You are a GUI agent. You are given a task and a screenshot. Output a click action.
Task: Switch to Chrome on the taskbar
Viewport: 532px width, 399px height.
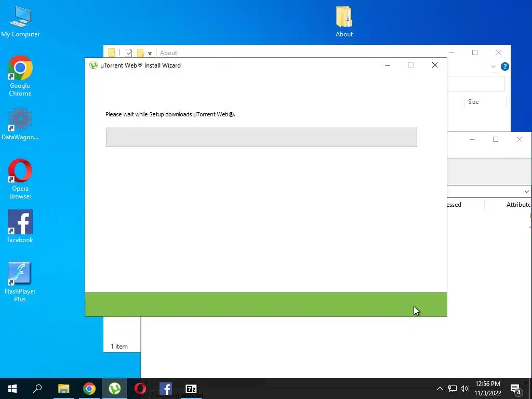point(89,389)
